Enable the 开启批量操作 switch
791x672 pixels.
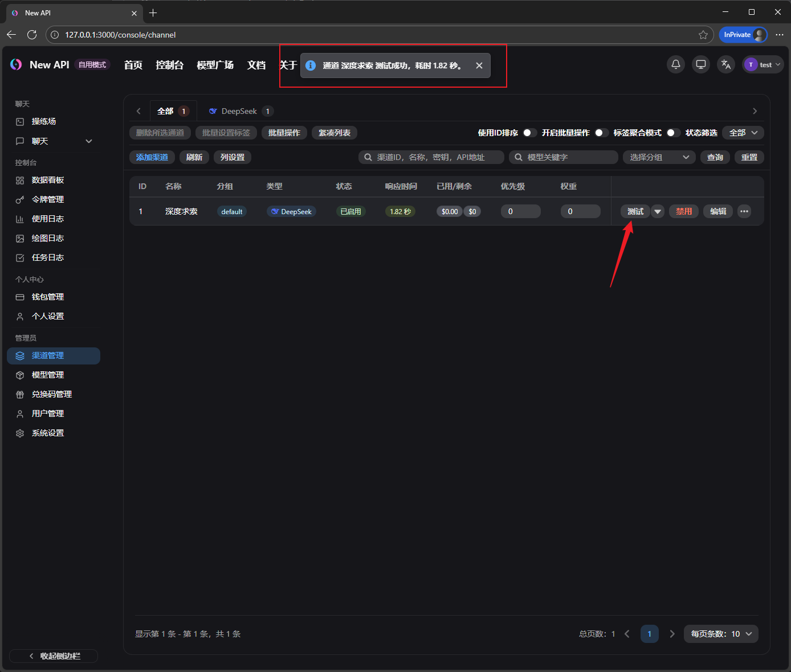tap(601, 133)
